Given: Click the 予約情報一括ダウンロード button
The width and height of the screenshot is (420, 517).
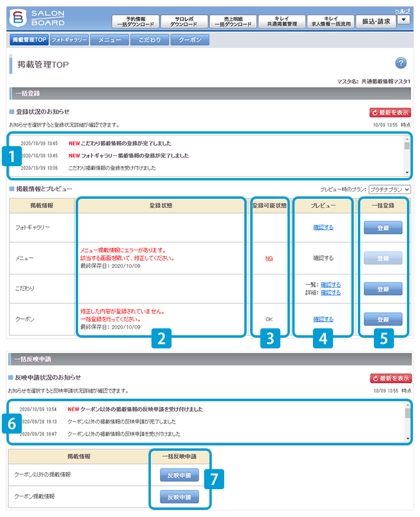Looking at the screenshot, I should coord(135,21).
